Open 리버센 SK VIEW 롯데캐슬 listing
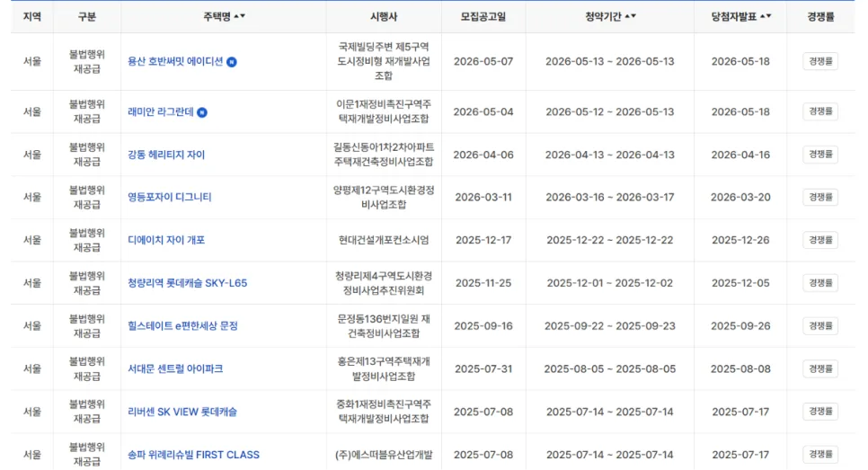868x470 pixels. coord(182,412)
